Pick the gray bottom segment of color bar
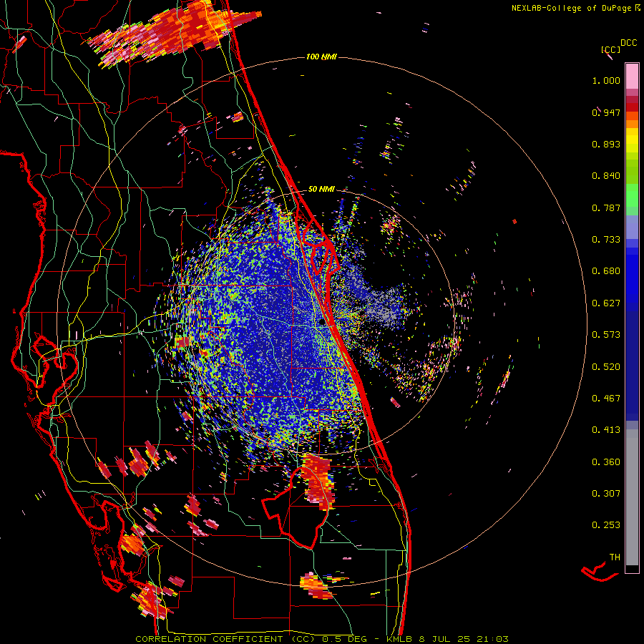 click(x=632, y=497)
